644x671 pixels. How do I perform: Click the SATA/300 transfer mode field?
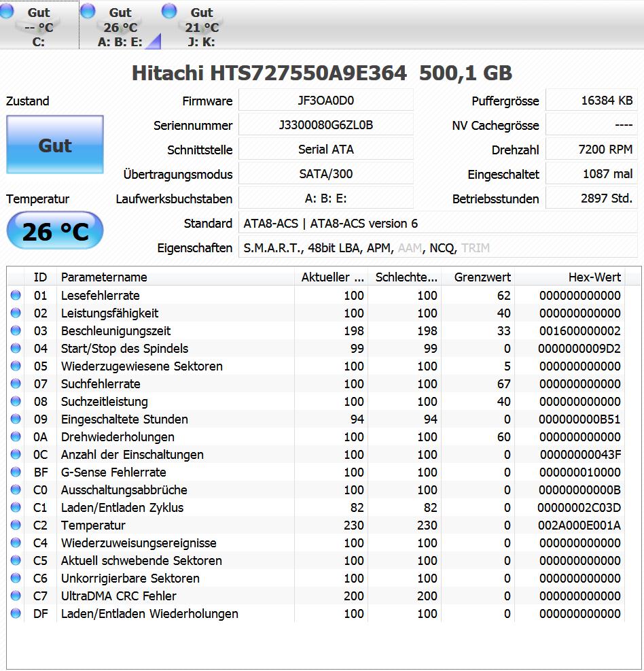click(326, 174)
